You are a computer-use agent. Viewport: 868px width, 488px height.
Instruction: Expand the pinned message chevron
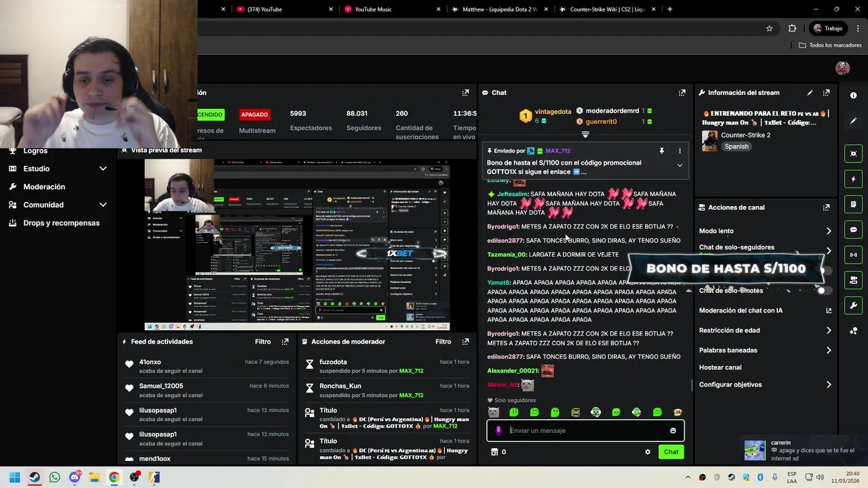coord(679,165)
